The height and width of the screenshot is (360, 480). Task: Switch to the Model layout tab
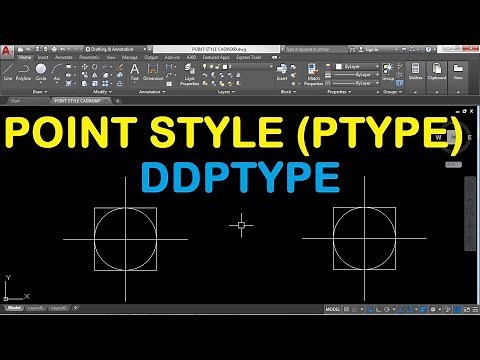14,308
